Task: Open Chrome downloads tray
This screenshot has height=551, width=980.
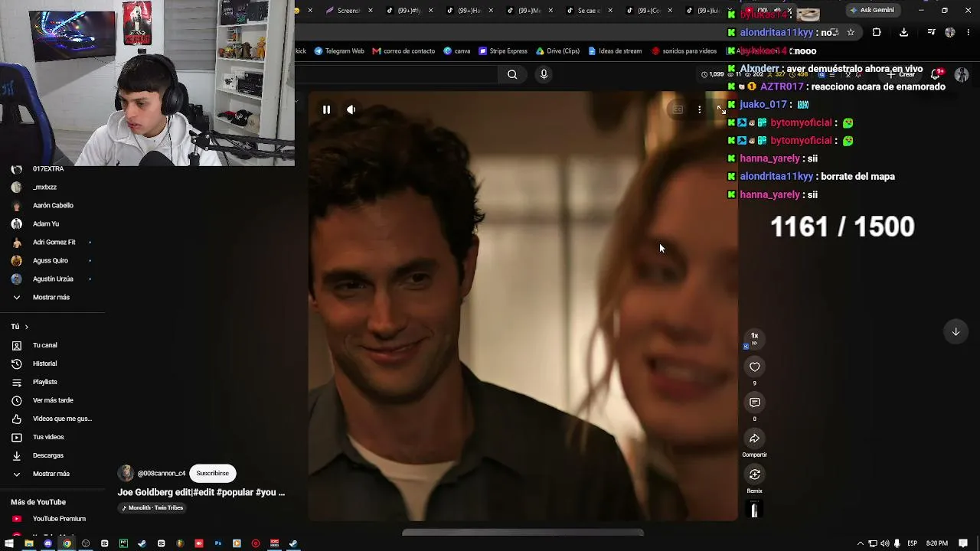Action: (x=903, y=32)
